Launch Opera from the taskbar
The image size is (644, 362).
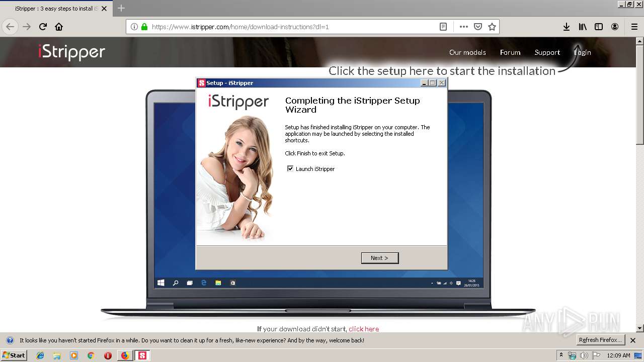point(108,355)
